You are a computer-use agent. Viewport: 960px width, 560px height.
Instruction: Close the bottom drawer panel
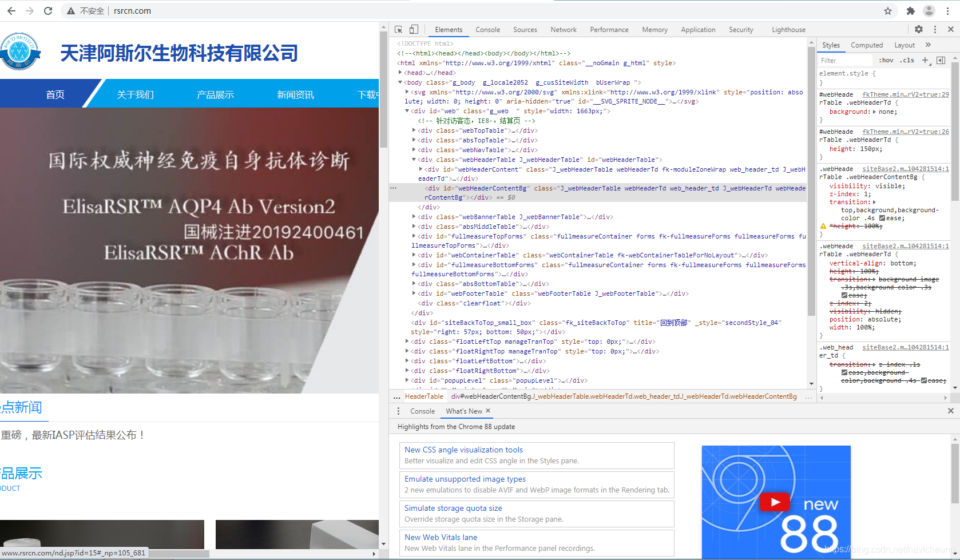951,411
